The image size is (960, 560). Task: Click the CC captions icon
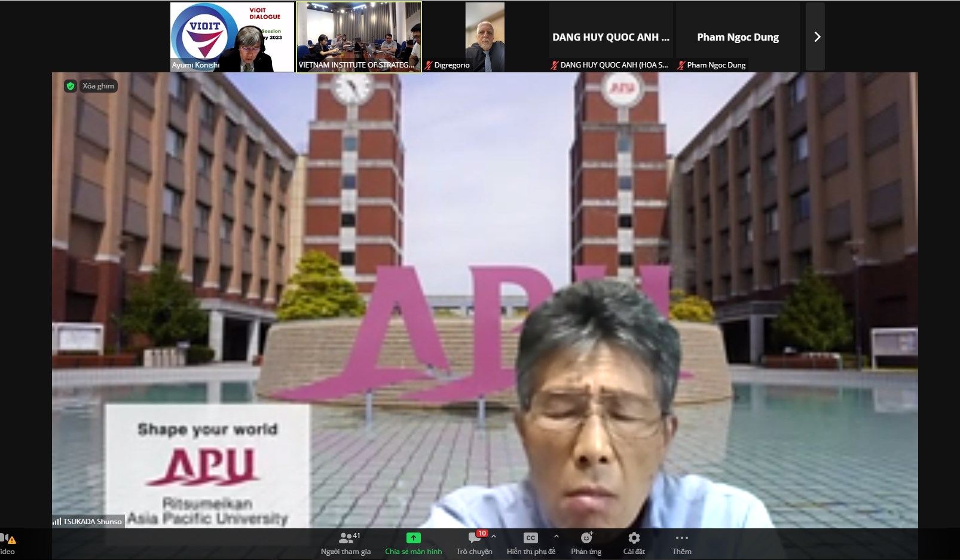(530, 538)
